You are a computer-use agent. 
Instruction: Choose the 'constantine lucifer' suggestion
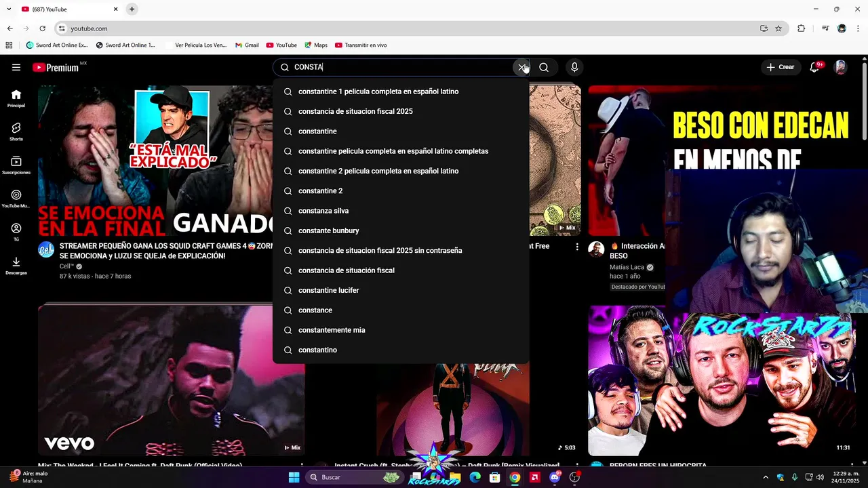coord(401,290)
